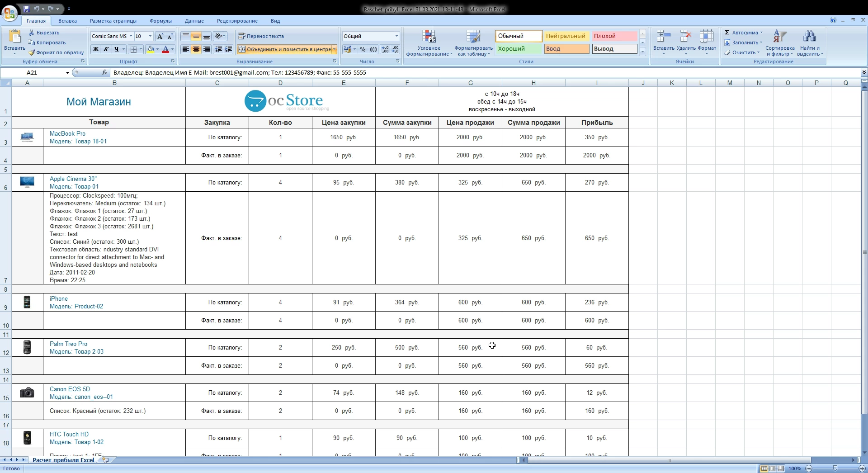The image size is (868, 473).
Task: Click the Increase Decimal icon
Action: [385, 49]
